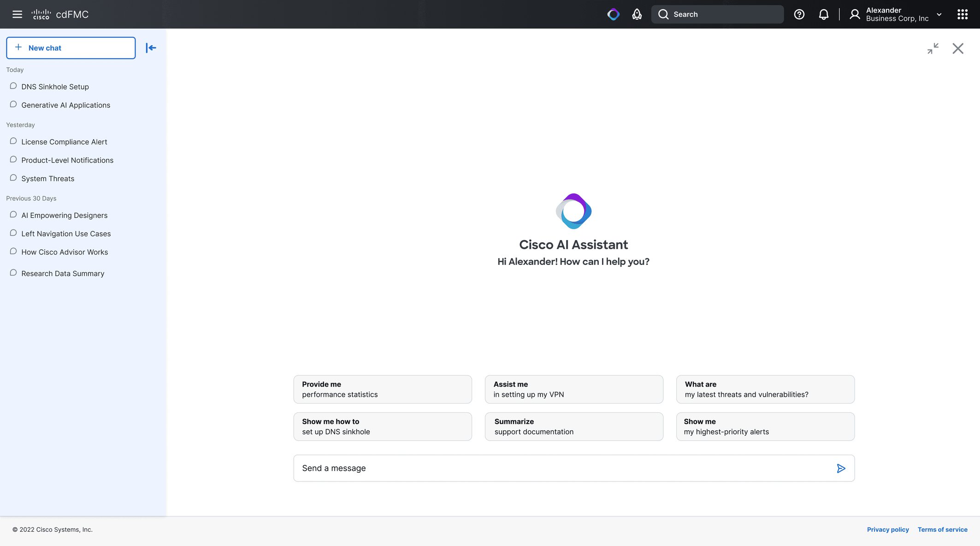Click the search magnifier icon
The image size is (980, 546).
[663, 14]
